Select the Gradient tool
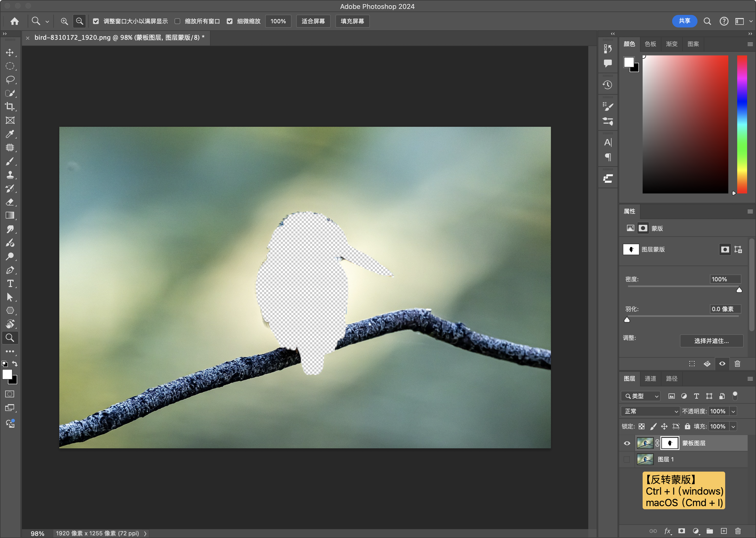 pyautogui.click(x=10, y=215)
